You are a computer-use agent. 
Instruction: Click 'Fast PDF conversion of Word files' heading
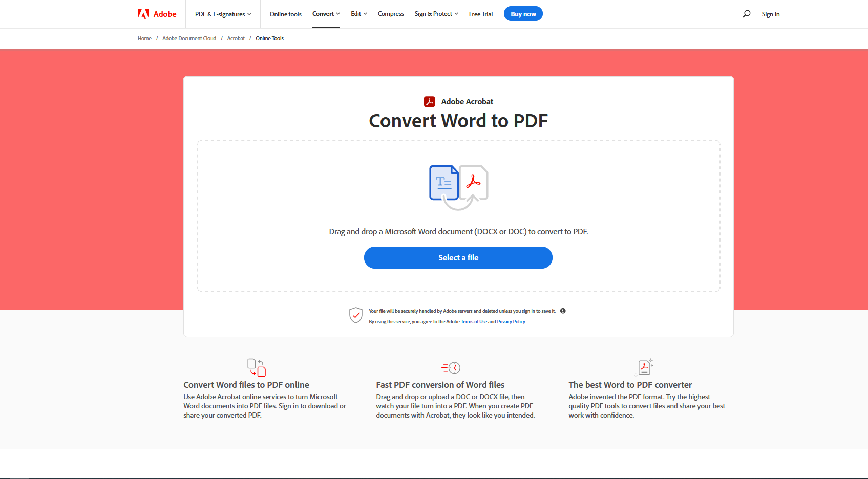click(x=440, y=385)
